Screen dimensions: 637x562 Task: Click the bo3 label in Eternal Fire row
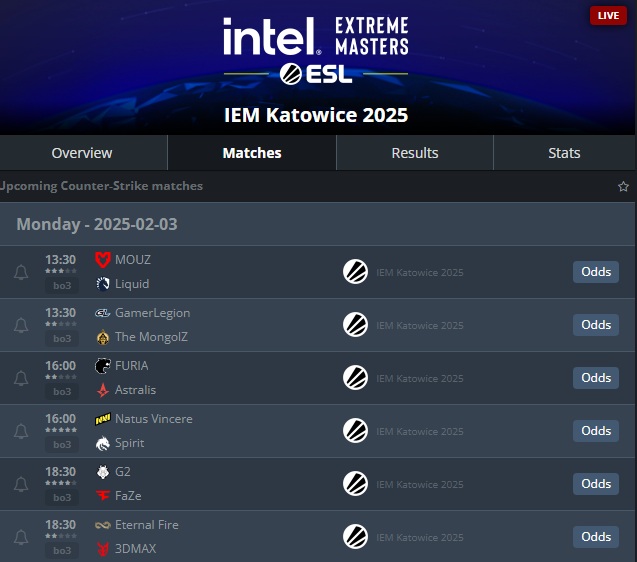pos(62,550)
